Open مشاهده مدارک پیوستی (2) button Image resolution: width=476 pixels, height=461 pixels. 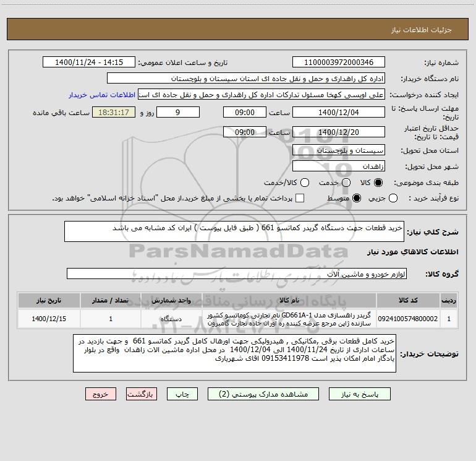point(263,394)
